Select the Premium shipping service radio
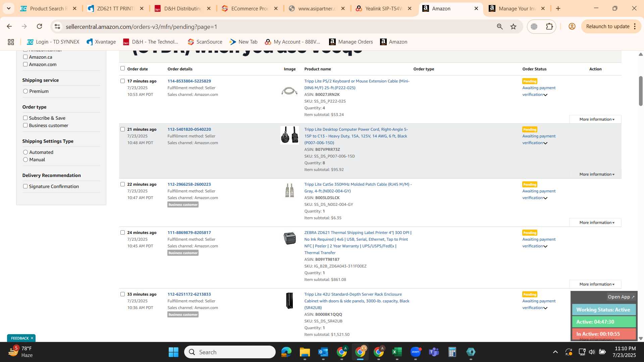 25,91
